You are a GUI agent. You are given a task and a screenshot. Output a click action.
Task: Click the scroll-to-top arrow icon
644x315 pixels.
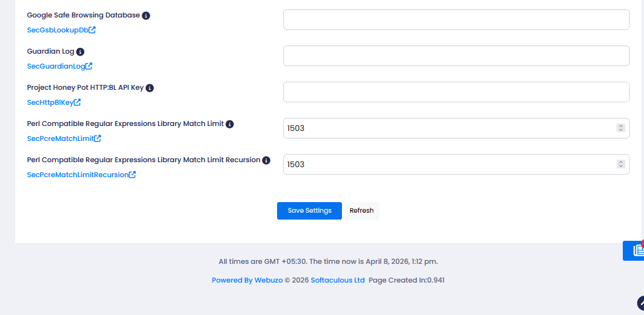[x=641, y=303]
